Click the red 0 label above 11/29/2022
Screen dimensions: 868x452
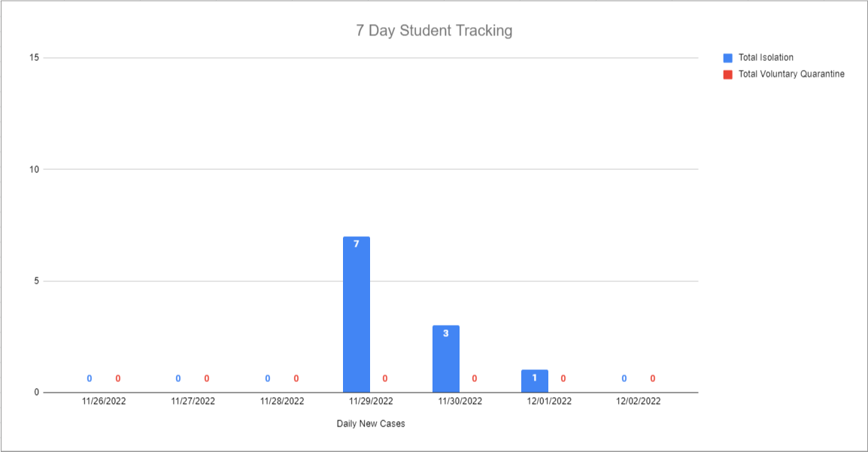pos(384,379)
